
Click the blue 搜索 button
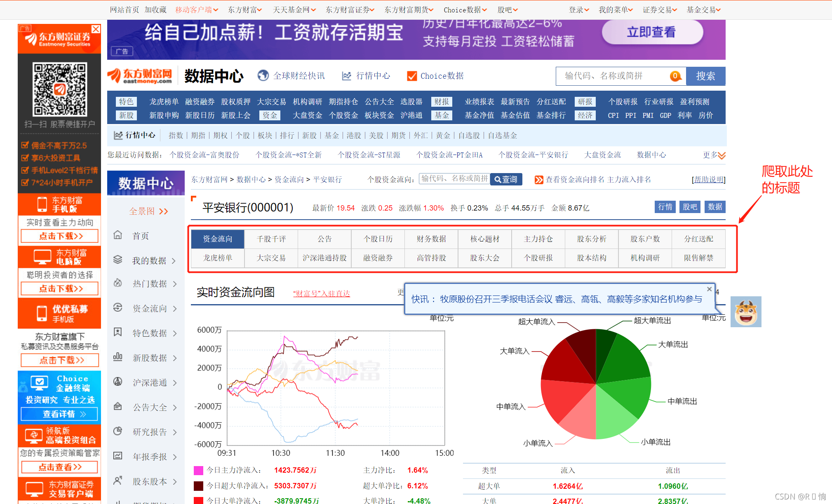[x=705, y=76]
